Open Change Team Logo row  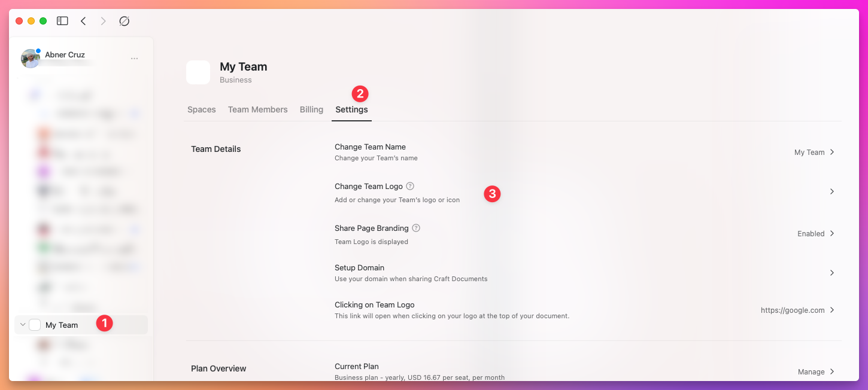[x=585, y=192]
